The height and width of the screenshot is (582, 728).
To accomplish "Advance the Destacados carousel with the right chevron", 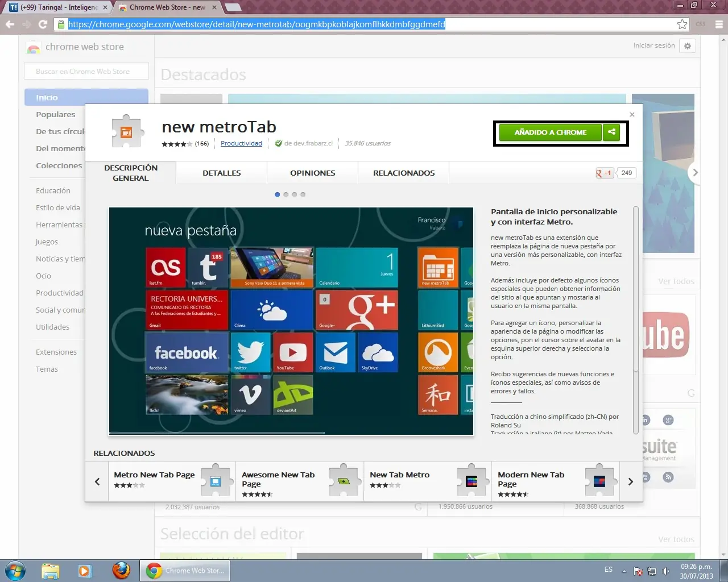I will 694,172.
